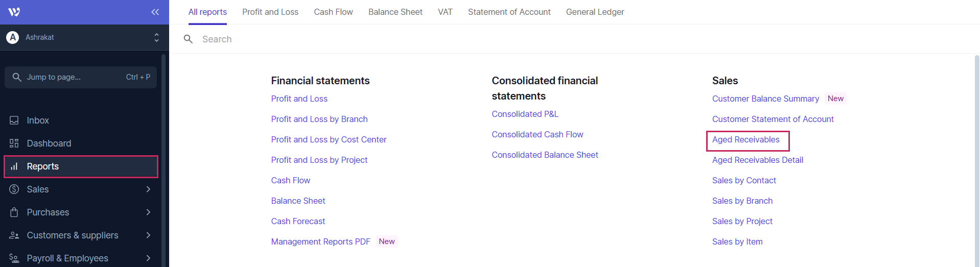980x267 pixels.
Task: Click the Wafeq logo icon
Action: coord(14,12)
